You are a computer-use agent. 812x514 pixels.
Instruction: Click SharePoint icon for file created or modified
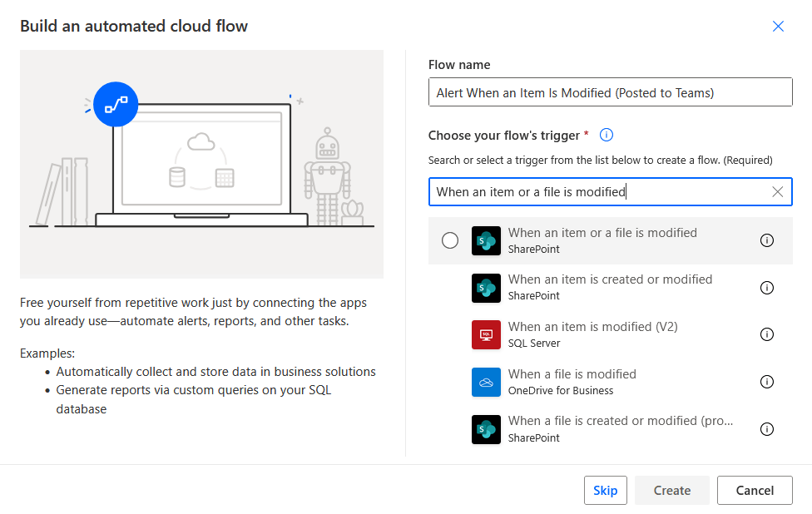486,430
